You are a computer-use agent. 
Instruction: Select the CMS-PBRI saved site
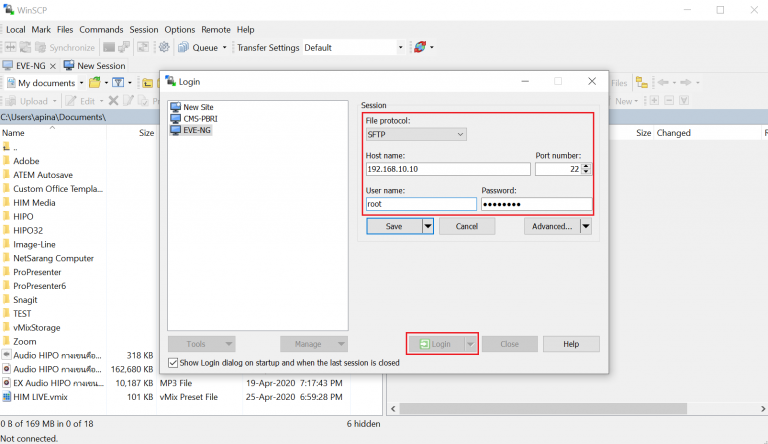pos(199,118)
